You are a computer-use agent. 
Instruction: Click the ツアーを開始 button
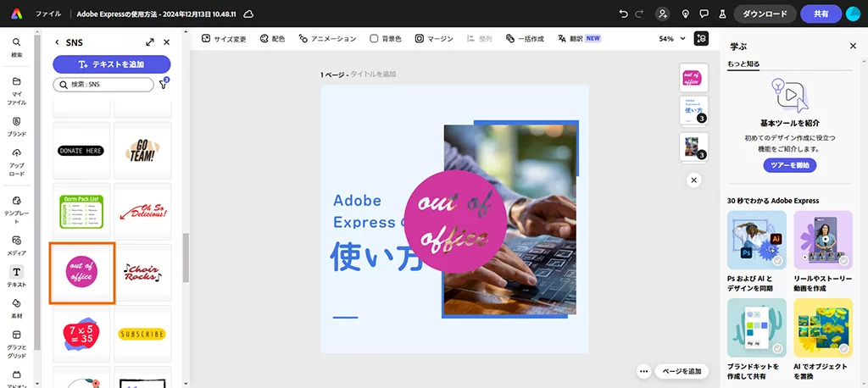point(790,165)
